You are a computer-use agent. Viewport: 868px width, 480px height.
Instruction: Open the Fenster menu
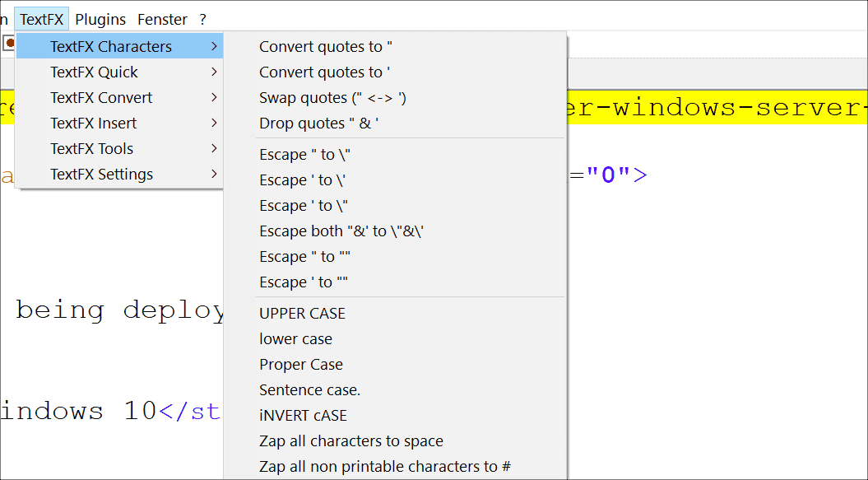pyautogui.click(x=161, y=18)
